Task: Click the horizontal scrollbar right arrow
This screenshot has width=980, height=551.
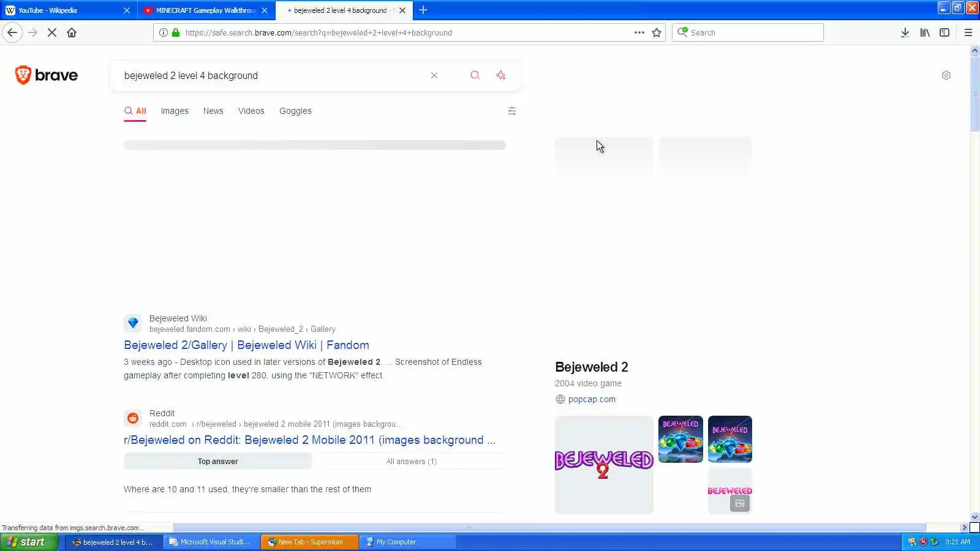Action: point(965,528)
